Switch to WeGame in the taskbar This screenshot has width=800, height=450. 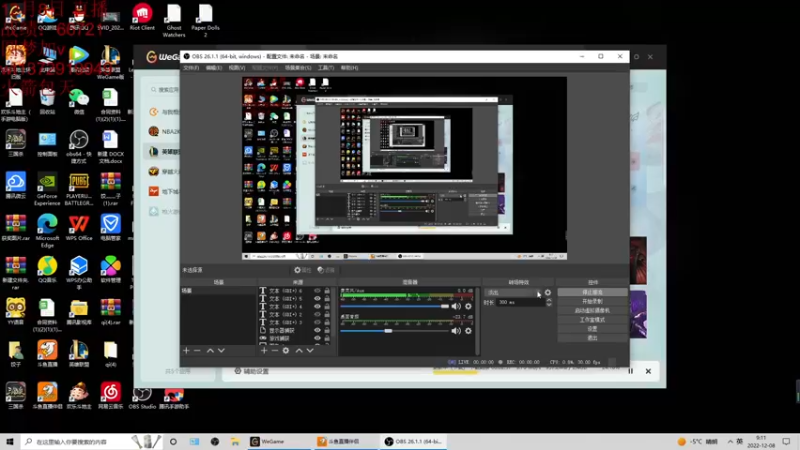pos(277,441)
